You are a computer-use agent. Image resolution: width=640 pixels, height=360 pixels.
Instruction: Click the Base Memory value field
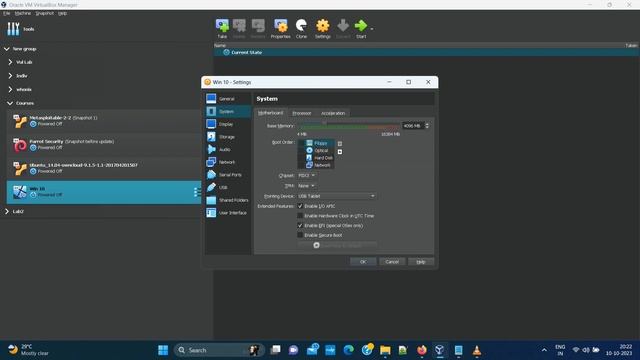coord(413,126)
